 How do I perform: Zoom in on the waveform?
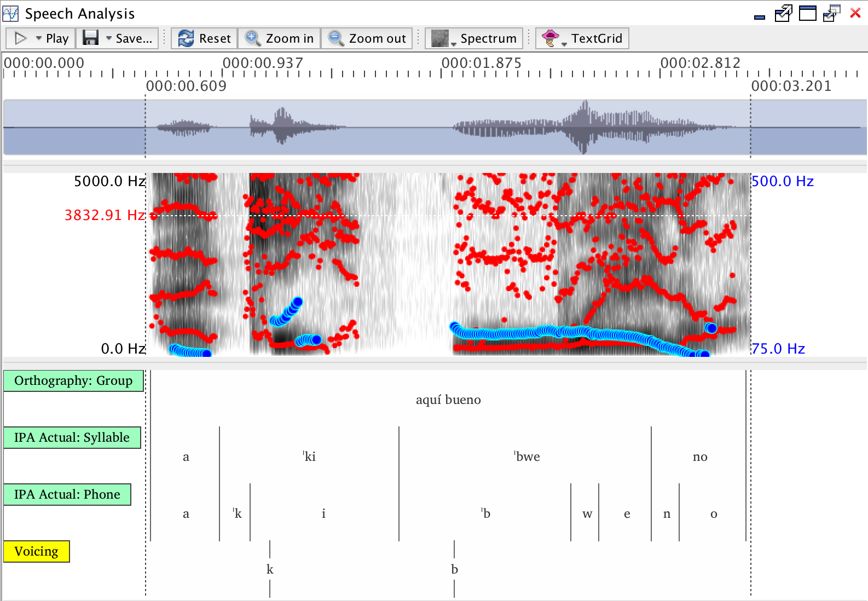pos(280,38)
